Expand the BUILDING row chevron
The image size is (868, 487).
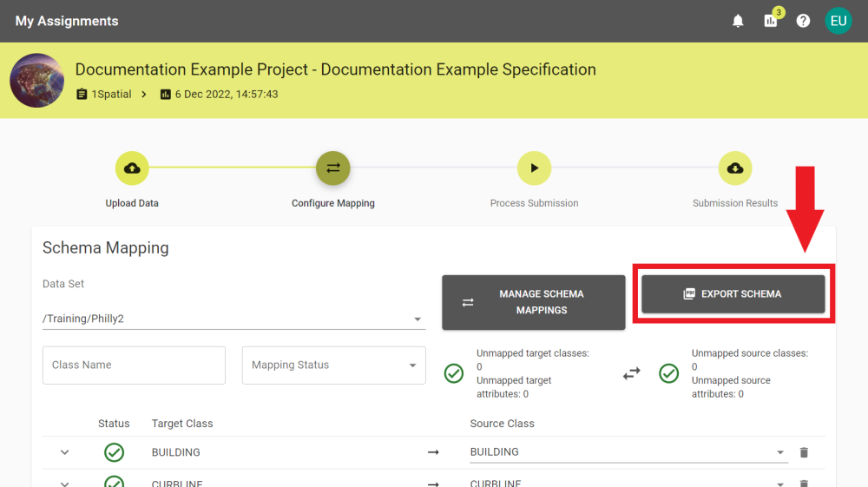pyautogui.click(x=64, y=452)
